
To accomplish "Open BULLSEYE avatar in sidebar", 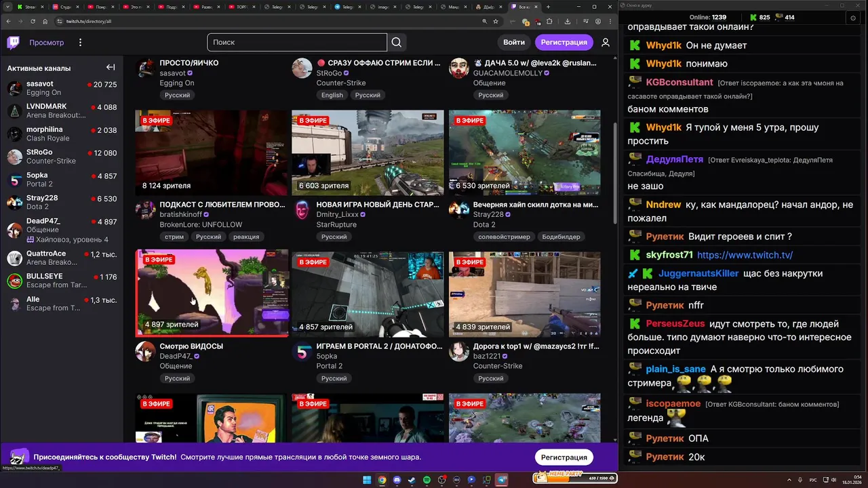I will [15, 281].
